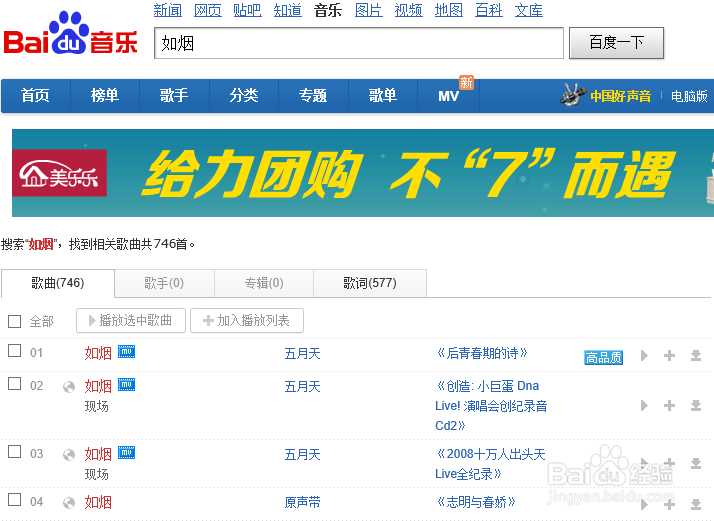The width and height of the screenshot is (714, 521).
Task: Open song title 如烟 in row 04
Action: pyautogui.click(x=98, y=503)
